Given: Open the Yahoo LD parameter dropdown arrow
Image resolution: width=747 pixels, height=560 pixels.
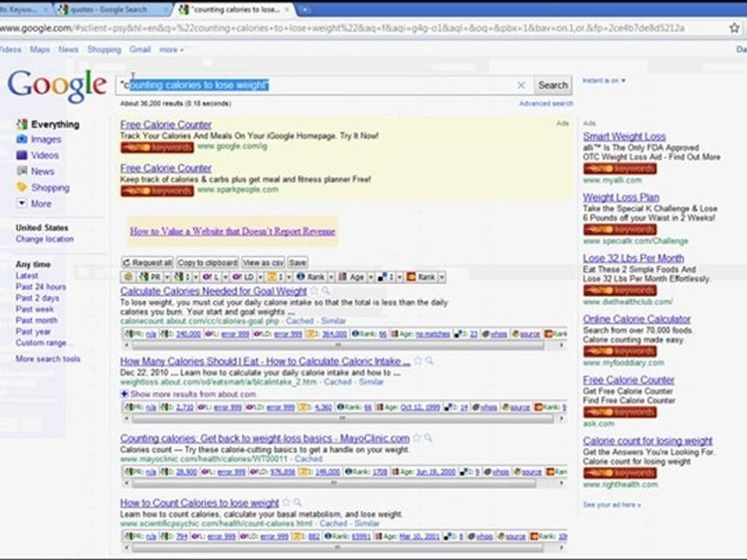Looking at the screenshot, I should pyautogui.click(x=260, y=277).
